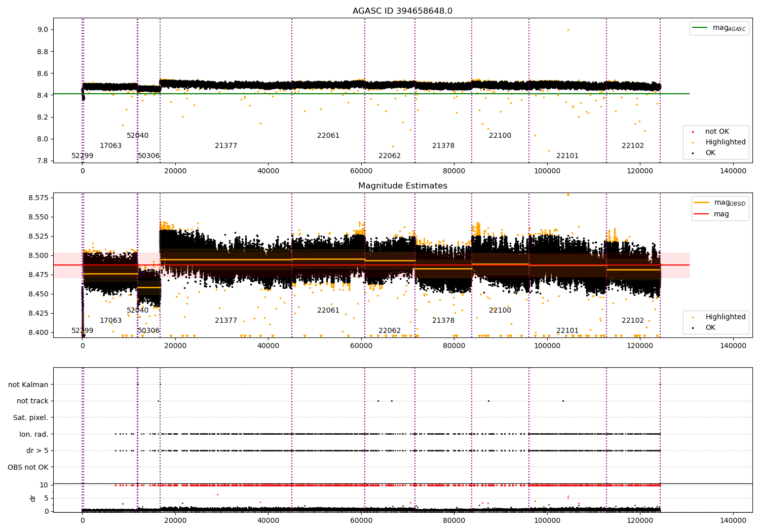Click obsid label 50306 in the top plot

(148, 156)
